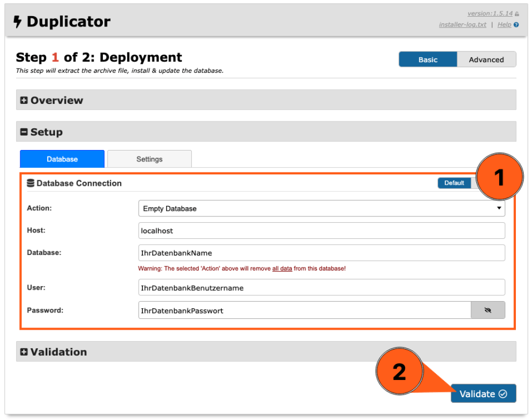Click the Validate button
This screenshot has width=532, height=420.
[x=483, y=394]
